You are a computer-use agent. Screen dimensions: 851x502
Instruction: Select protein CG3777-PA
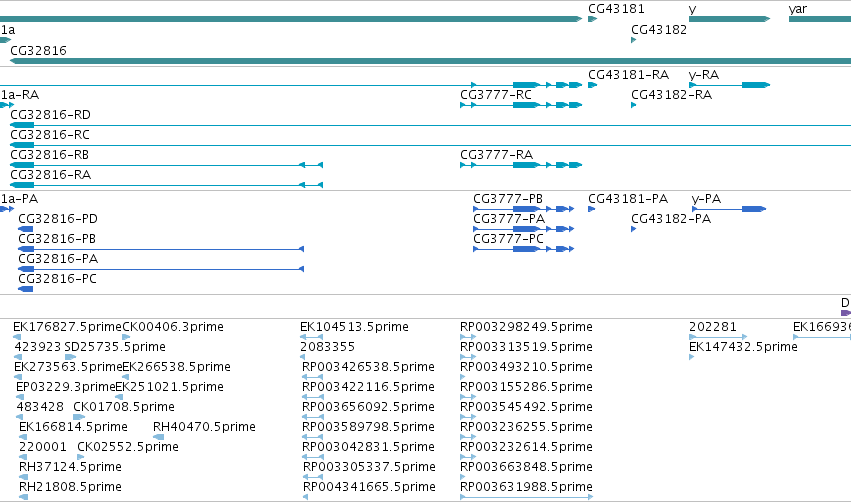click(509, 219)
